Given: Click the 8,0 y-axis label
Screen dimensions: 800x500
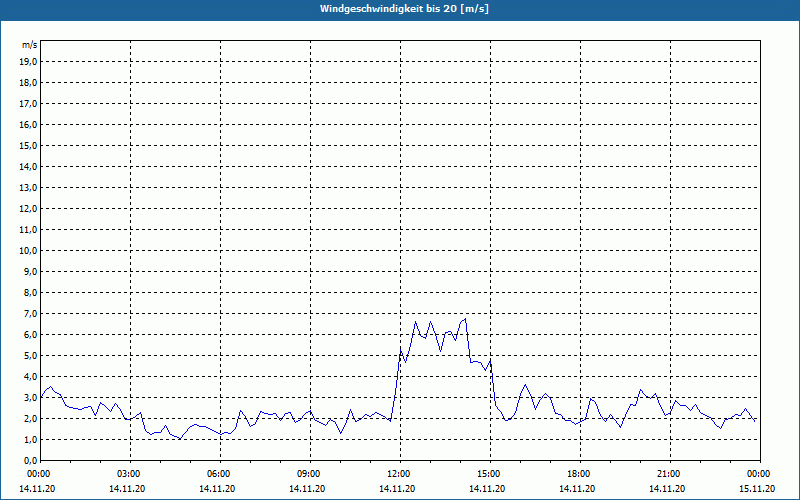Looking at the screenshot, I should (31, 292).
